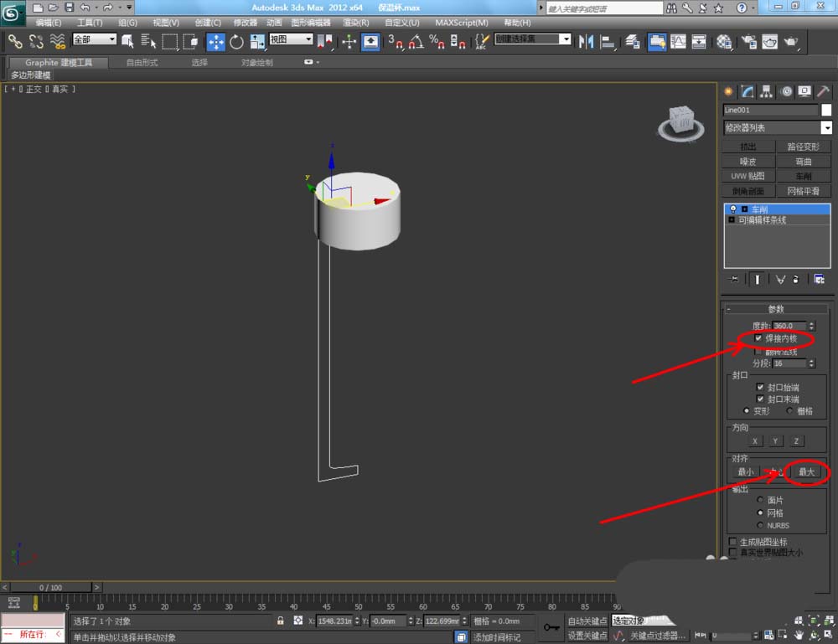
Task: Click the Use Pivot Point Center icon
Action: tap(325, 42)
